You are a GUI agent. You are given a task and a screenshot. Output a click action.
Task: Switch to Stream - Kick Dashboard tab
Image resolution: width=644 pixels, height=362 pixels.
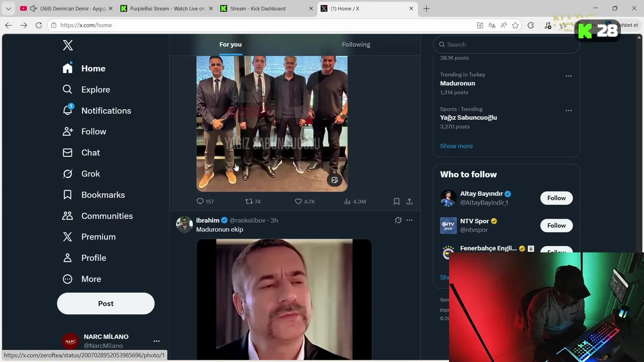click(267, 9)
